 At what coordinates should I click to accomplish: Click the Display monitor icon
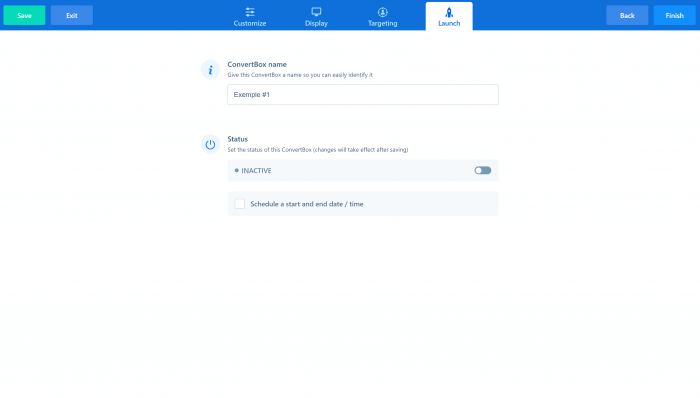click(x=316, y=12)
